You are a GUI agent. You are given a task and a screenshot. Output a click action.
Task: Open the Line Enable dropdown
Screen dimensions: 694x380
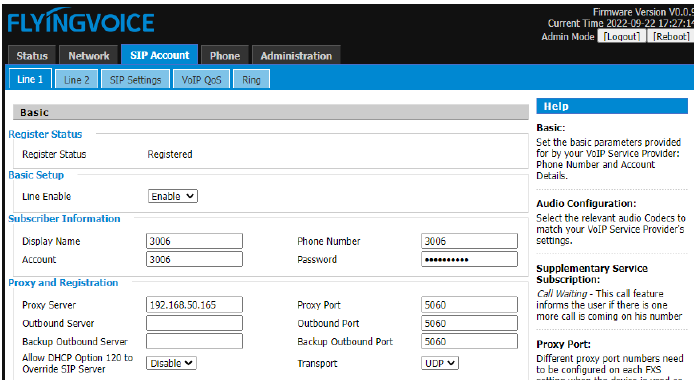173,196
